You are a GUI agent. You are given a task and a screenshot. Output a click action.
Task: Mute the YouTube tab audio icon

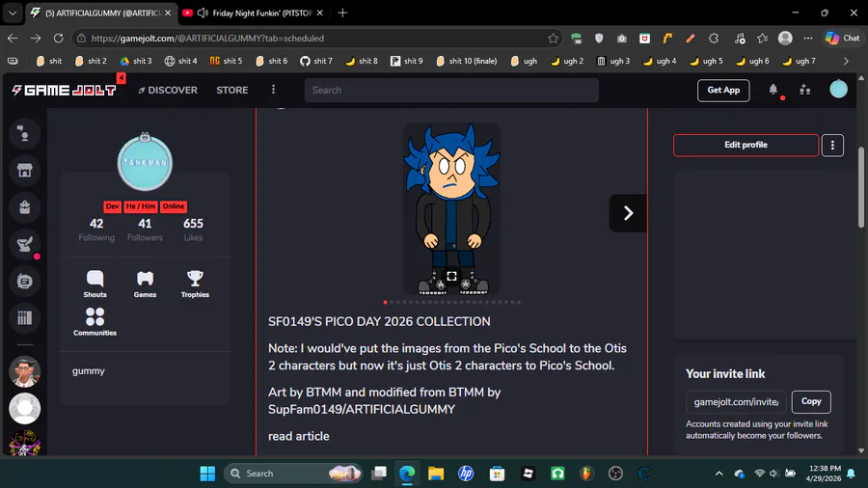pyautogui.click(x=203, y=13)
